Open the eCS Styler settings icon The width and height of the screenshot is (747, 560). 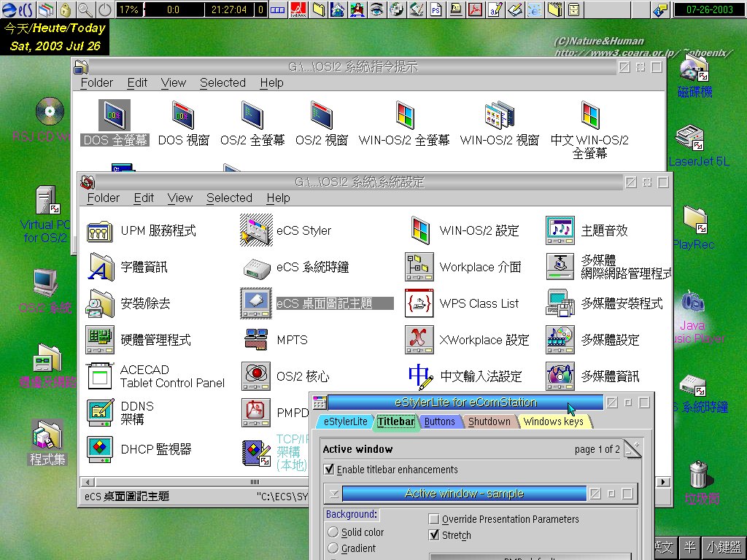[x=256, y=230]
